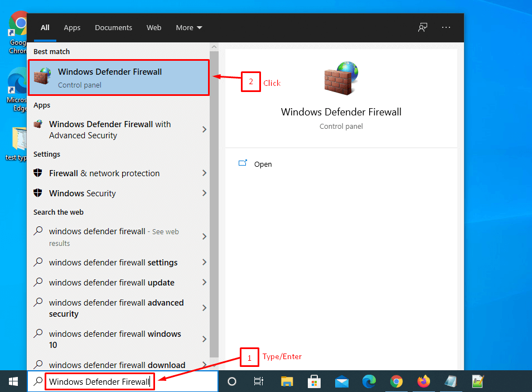
Task: Open the Windows Start menu
Action: (13, 381)
